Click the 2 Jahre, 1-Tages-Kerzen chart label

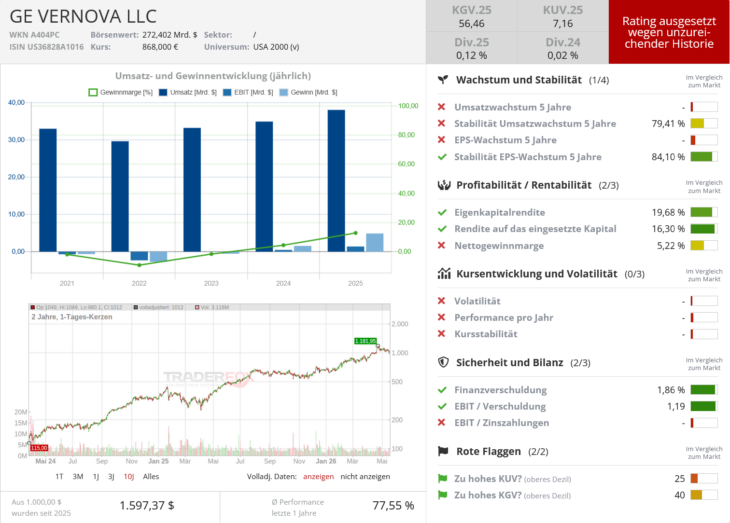(x=72, y=317)
